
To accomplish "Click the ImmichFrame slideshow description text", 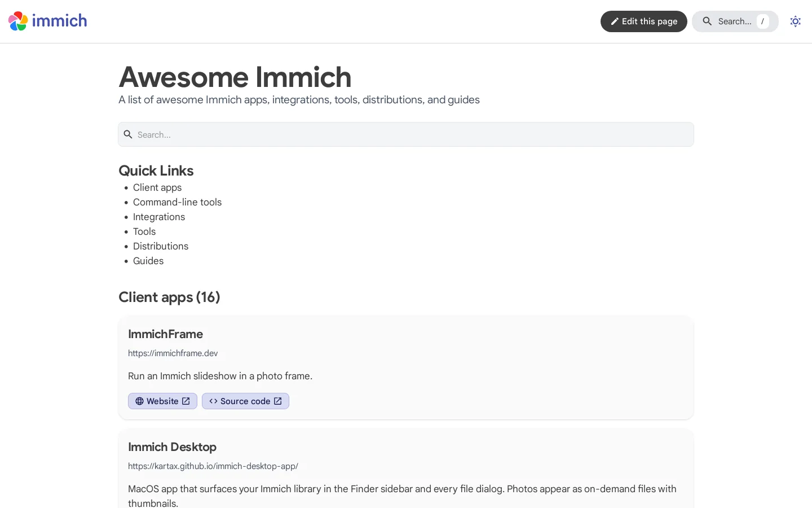I will 220,376.
